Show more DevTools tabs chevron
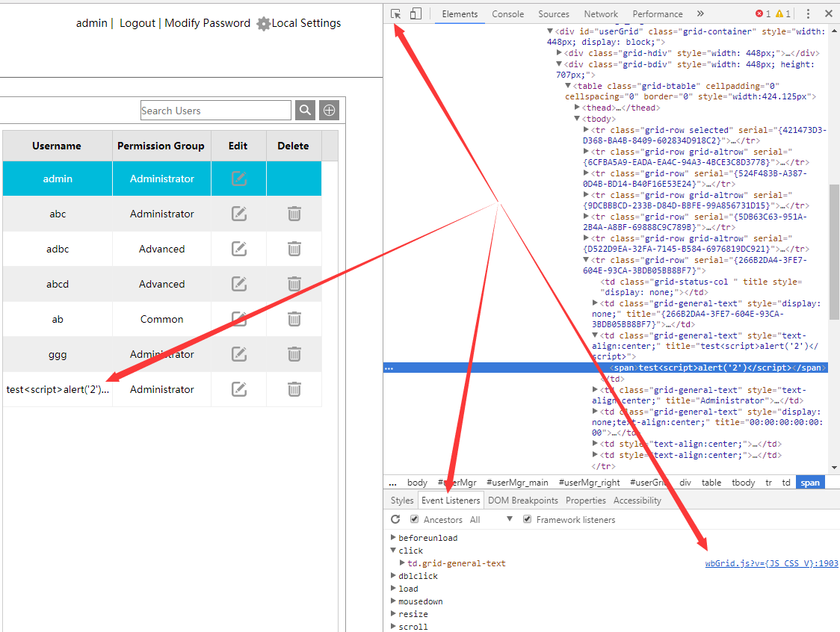This screenshot has width=840, height=632. coord(701,14)
